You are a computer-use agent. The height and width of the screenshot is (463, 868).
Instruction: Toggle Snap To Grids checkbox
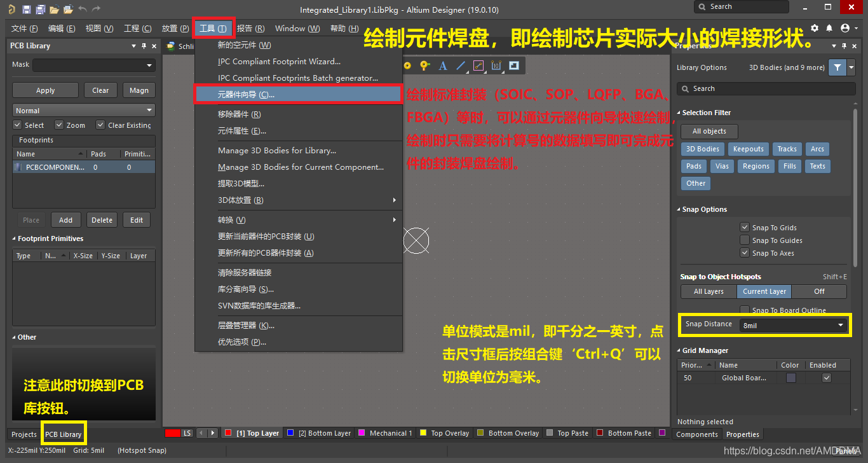(x=745, y=227)
